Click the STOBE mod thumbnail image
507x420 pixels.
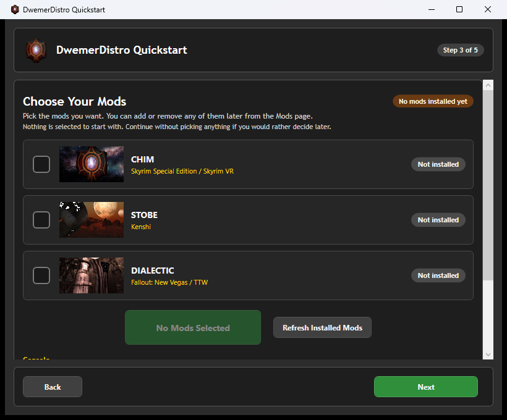coord(92,220)
